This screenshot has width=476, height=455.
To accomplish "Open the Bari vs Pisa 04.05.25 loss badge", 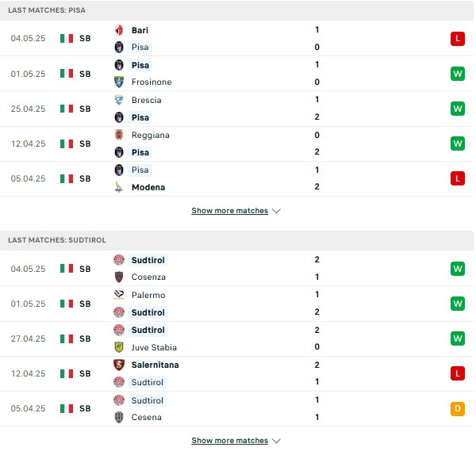I will (458, 39).
